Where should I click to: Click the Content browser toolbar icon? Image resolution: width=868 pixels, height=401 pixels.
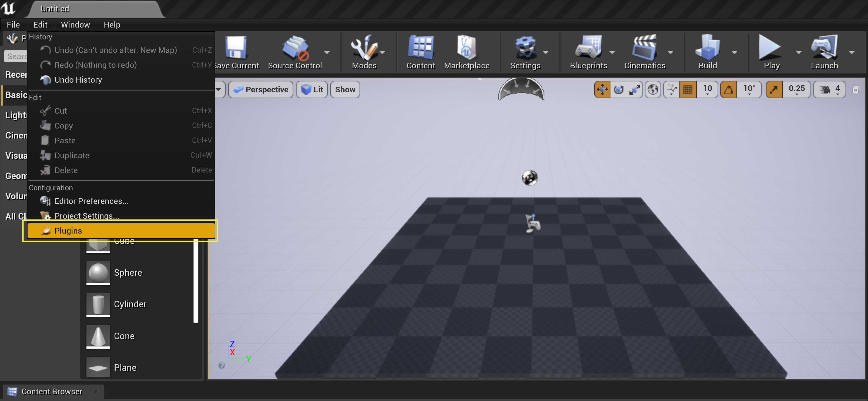420,52
